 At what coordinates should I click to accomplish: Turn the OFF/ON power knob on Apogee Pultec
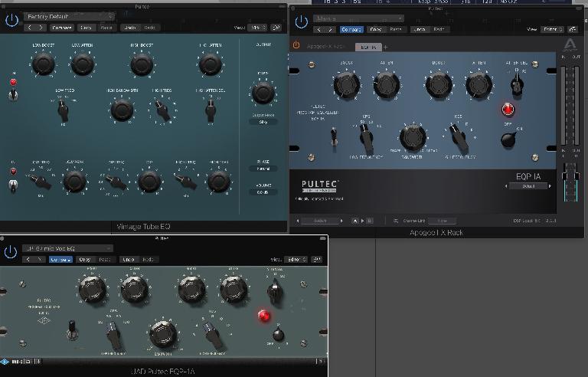pos(508,139)
